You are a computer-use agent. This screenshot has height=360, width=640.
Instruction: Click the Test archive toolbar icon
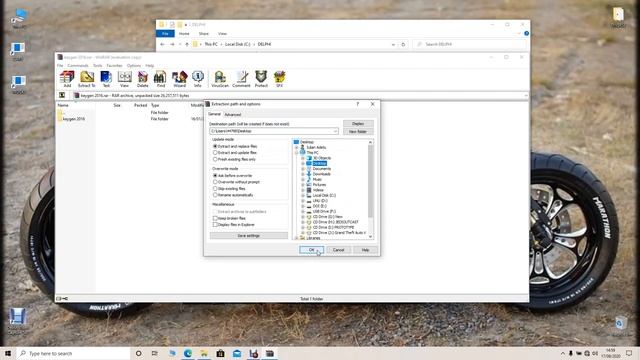point(106,78)
